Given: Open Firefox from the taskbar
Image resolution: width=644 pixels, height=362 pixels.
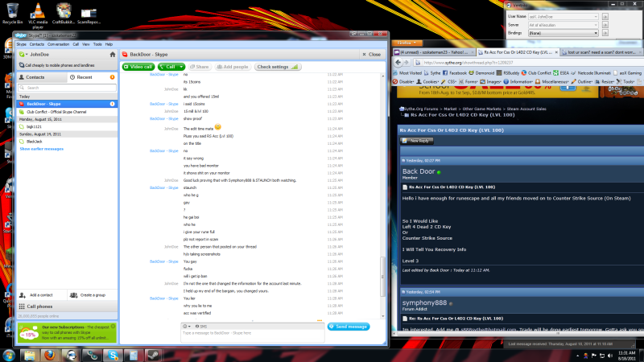Looking at the screenshot, I should (50, 356).
